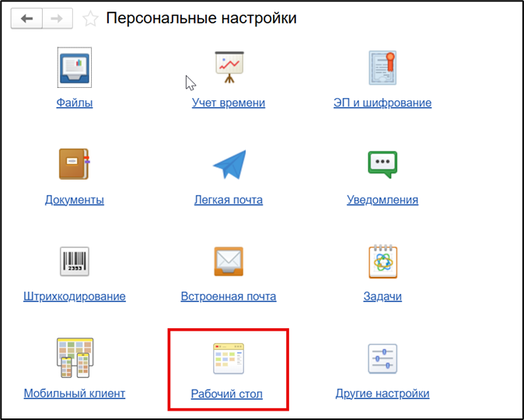Select the Другие настройки link

pos(383,394)
